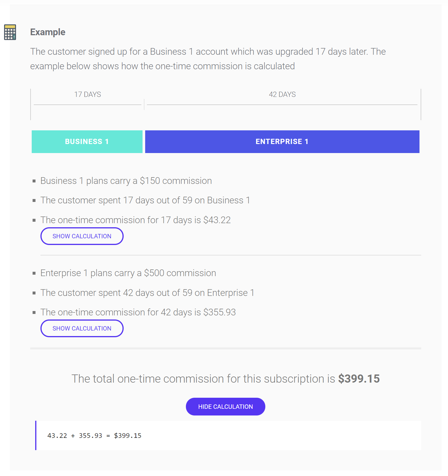Expand calculation details for the $355.93 commission
This screenshot has width=448, height=476.
click(x=82, y=328)
